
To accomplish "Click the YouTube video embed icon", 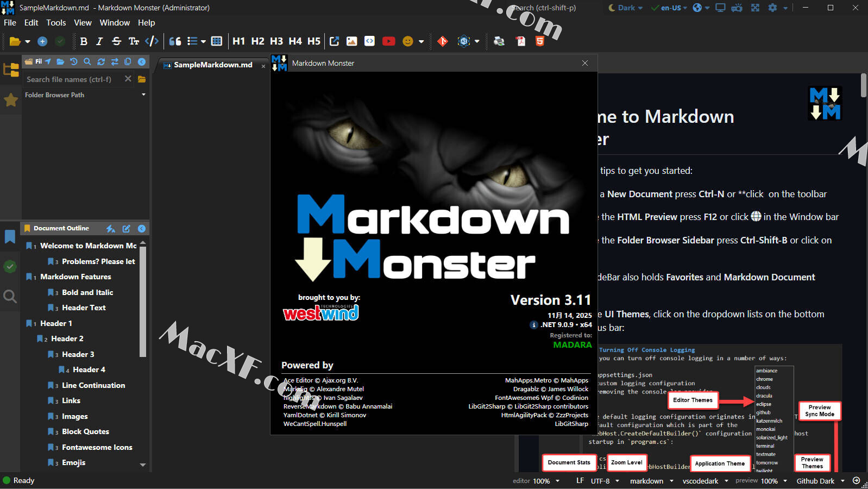I will [388, 41].
